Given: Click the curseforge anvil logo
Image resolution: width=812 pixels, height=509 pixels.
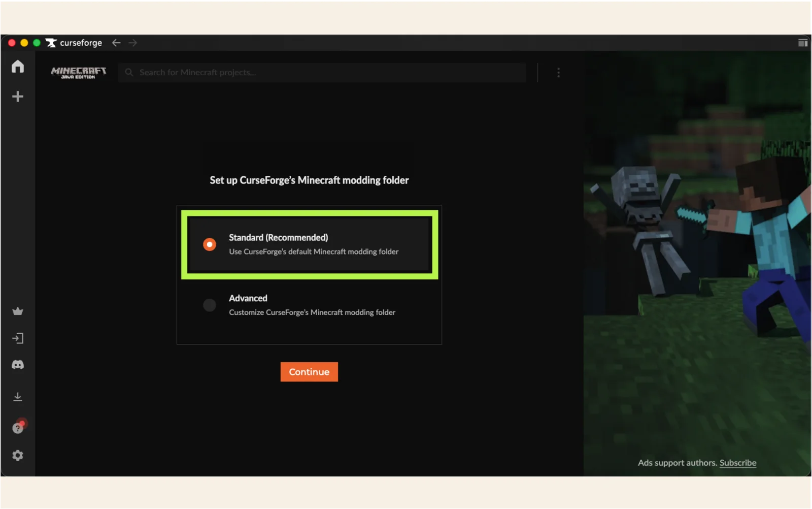Looking at the screenshot, I should 51,43.
